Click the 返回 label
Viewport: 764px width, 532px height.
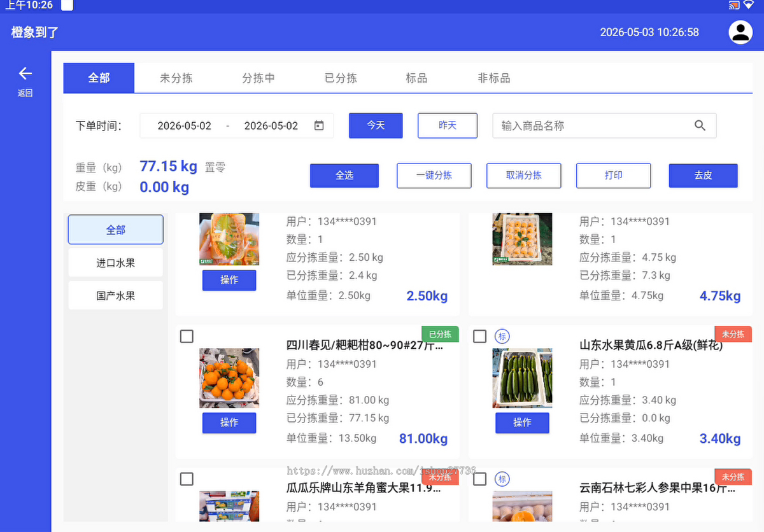coord(25,93)
